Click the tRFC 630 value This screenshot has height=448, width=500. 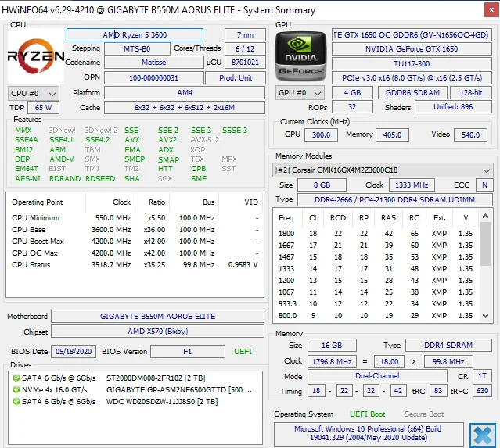(x=482, y=391)
